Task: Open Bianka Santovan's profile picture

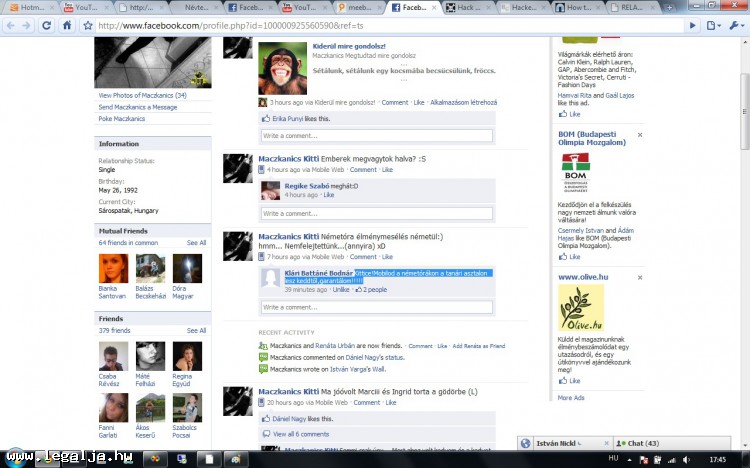Action: coord(112,269)
